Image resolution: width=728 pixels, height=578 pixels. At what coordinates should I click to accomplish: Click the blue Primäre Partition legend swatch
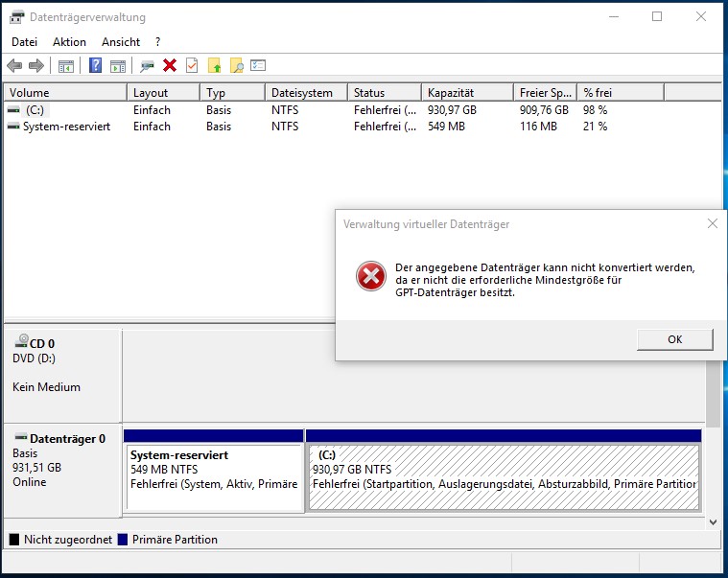click(x=123, y=539)
